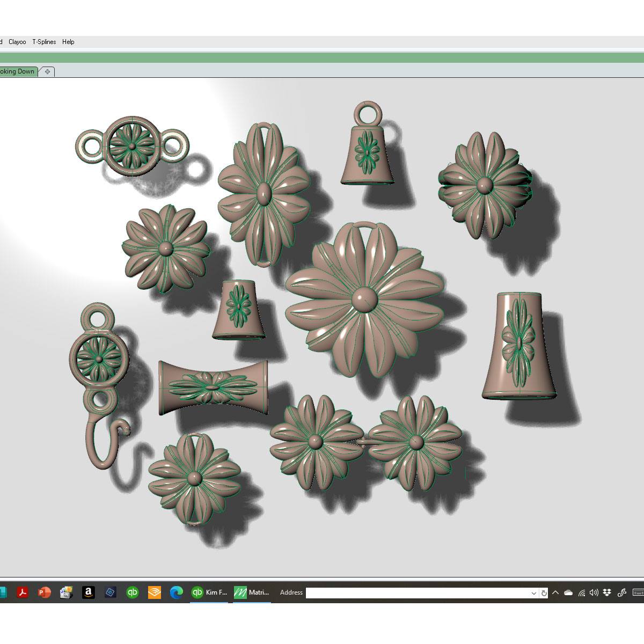644x644 pixels.
Task: Open the orange Audible app icon
Action: click(155, 592)
